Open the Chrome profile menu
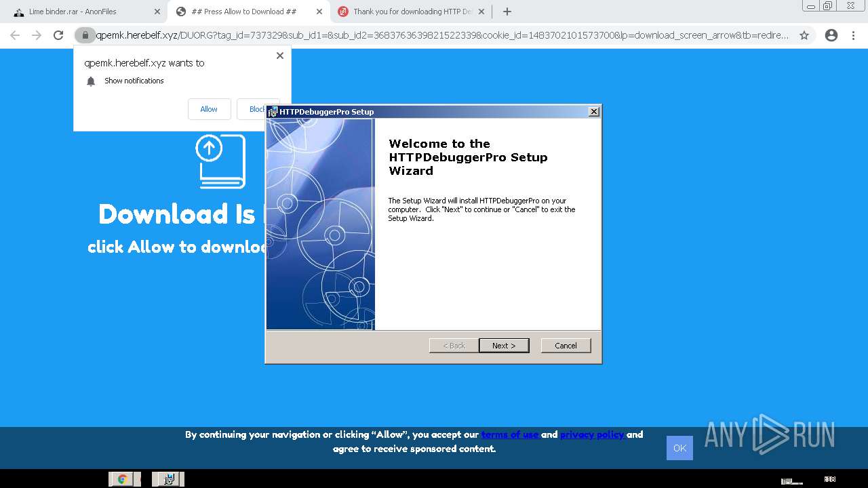The width and height of the screenshot is (868, 488). coord(831,35)
